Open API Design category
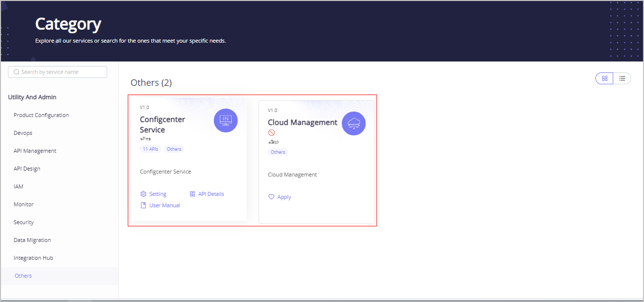The height and width of the screenshot is (302, 644). [27, 169]
